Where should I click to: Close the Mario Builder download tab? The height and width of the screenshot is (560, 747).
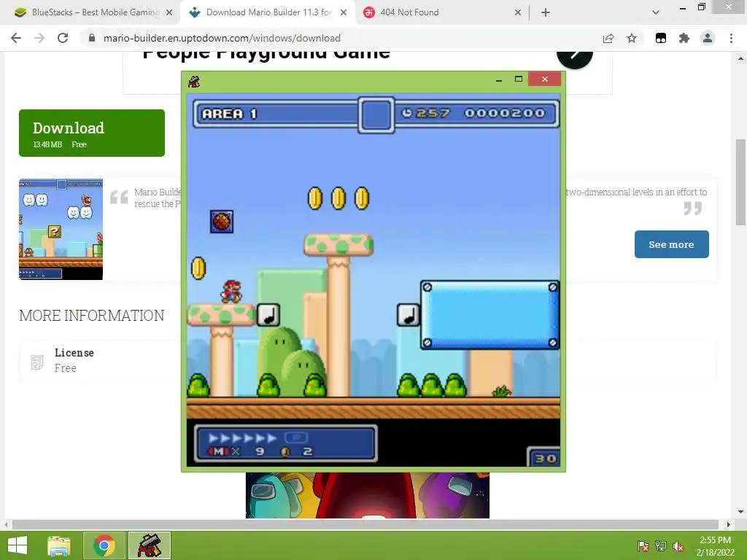tap(344, 12)
